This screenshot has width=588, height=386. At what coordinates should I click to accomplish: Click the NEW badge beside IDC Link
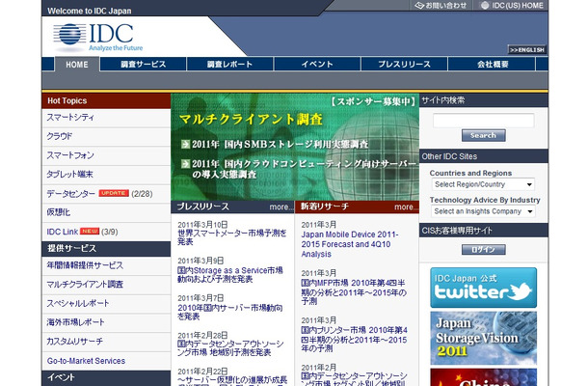tap(90, 231)
